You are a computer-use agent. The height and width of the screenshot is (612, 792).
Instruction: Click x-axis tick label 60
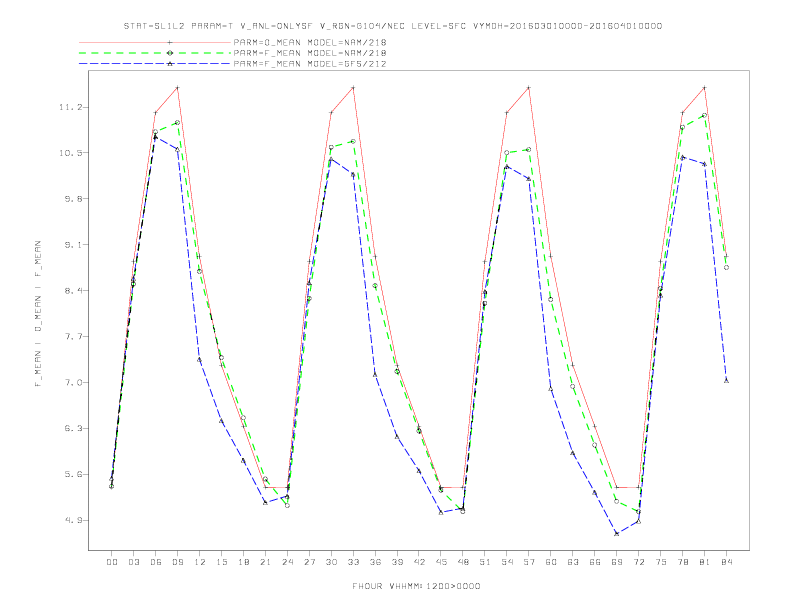[551, 562]
